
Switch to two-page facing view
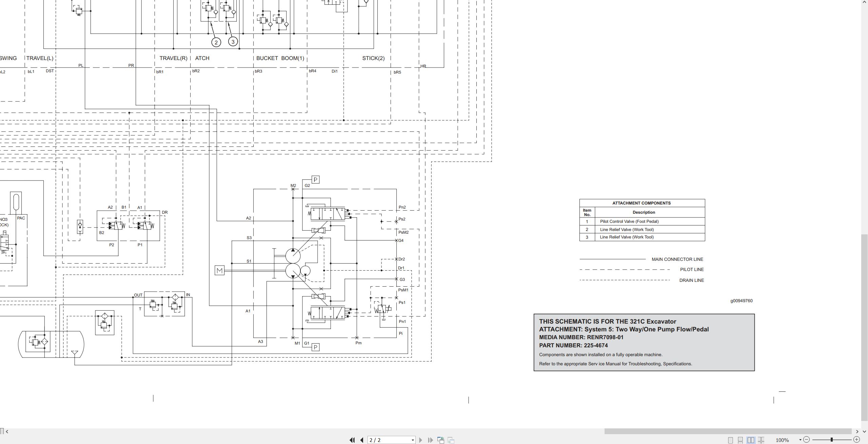[x=751, y=440]
